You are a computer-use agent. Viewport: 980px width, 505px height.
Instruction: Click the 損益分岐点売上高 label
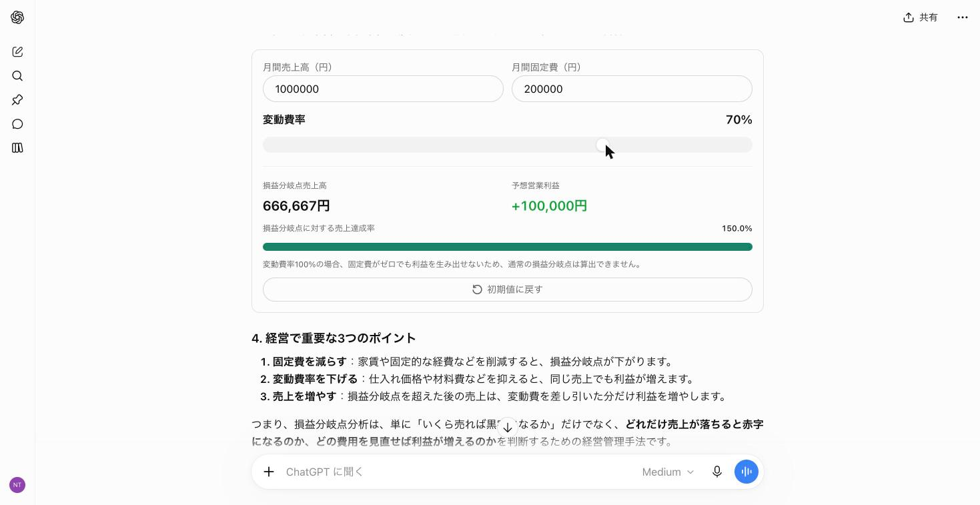click(295, 185)
